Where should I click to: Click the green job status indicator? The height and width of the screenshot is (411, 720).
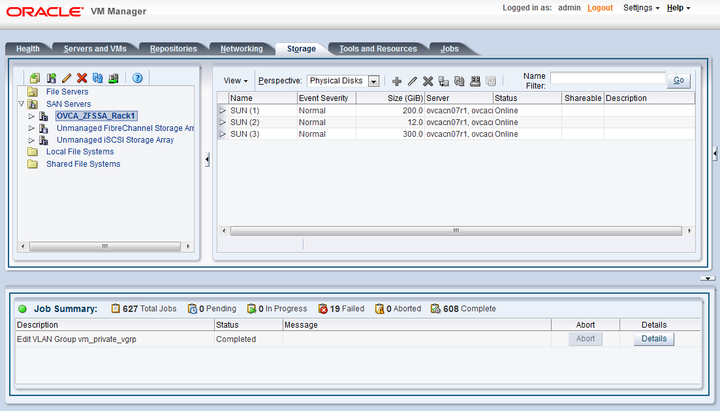(22, 309)
